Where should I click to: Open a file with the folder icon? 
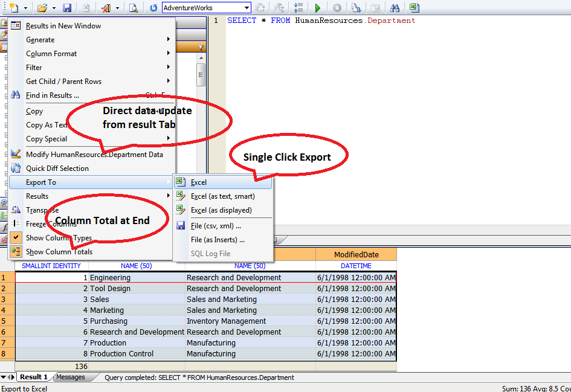[x=40, y=7]
